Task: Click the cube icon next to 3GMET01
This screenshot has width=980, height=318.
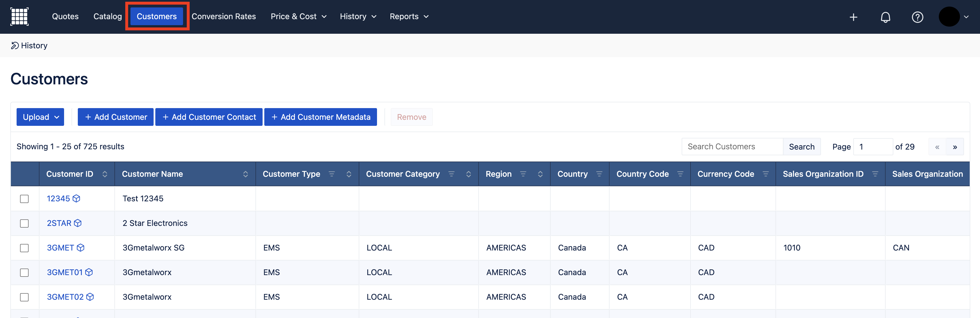Action: click(x=89, y=272)
